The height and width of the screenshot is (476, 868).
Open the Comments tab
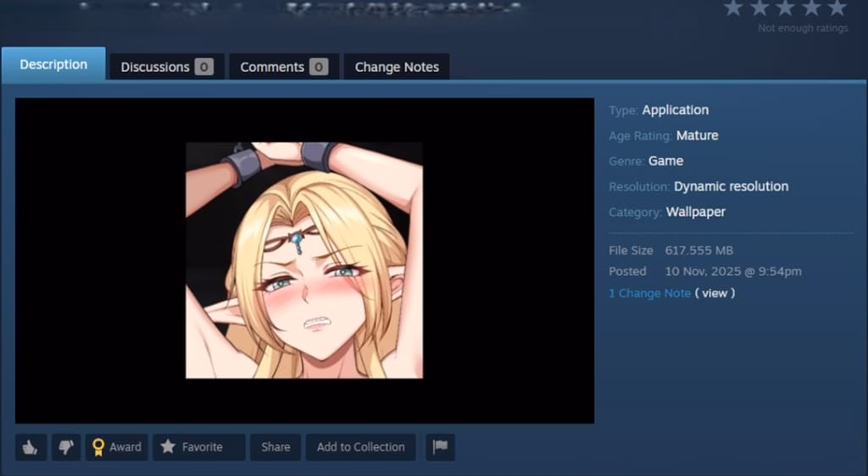point(284,67)
